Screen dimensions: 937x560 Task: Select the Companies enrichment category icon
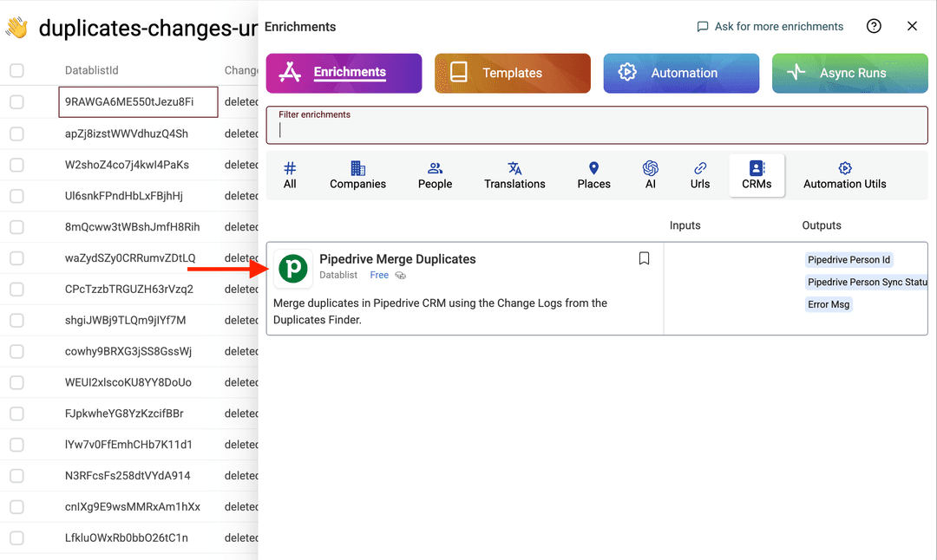(357, 168)
